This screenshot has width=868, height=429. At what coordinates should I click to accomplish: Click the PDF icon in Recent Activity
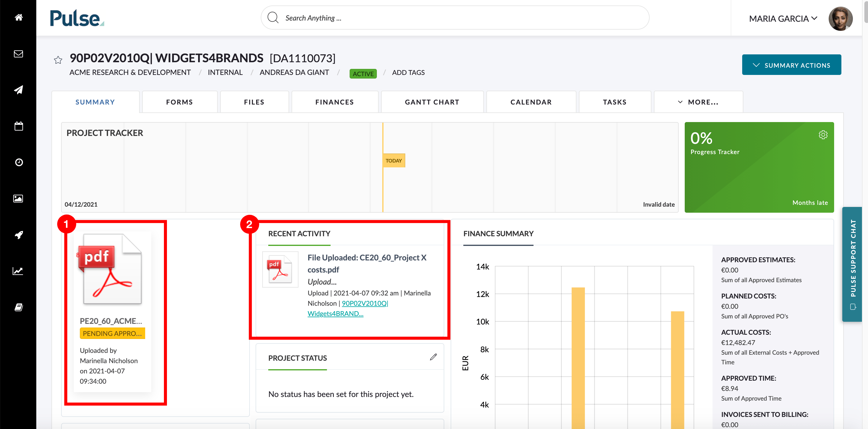[280, 269]
